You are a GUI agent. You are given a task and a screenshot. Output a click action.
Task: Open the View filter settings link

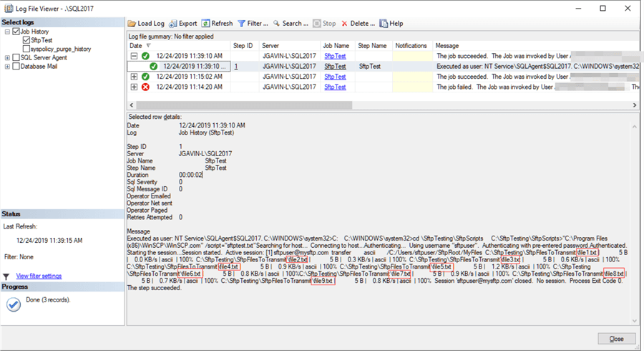click(x=39, y=276)
